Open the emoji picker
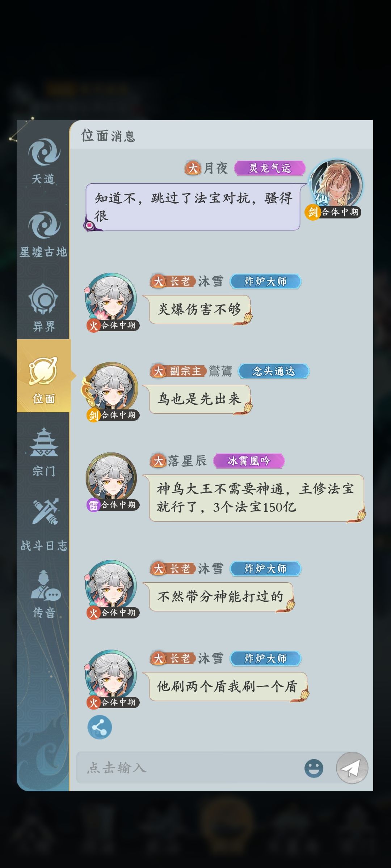This screenshot has width=391, height=868. tap(314, 768)
